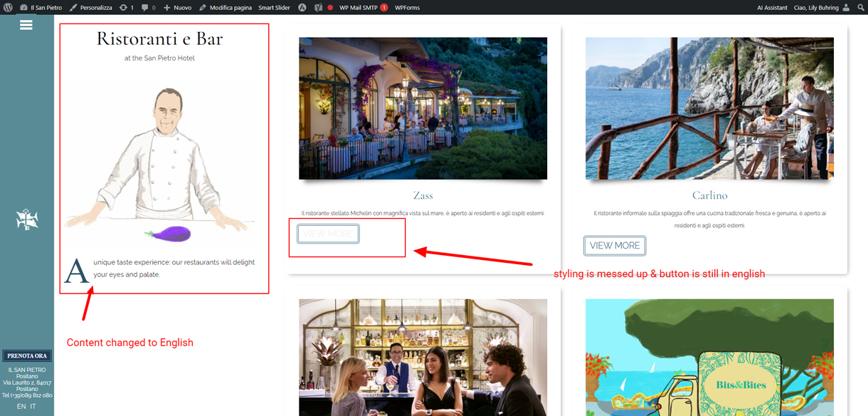
Task: Click the Astra theme icon
Action: (x=302, y=7)
